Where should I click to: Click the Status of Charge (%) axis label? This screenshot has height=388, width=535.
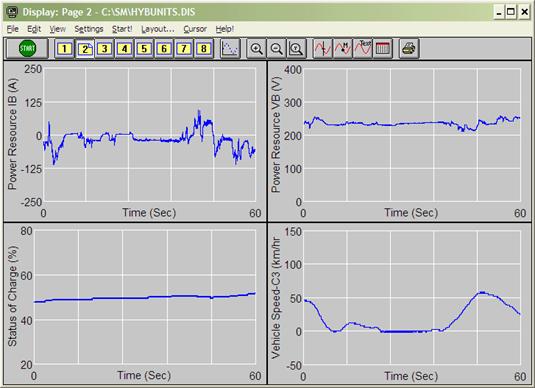[12, 296]
